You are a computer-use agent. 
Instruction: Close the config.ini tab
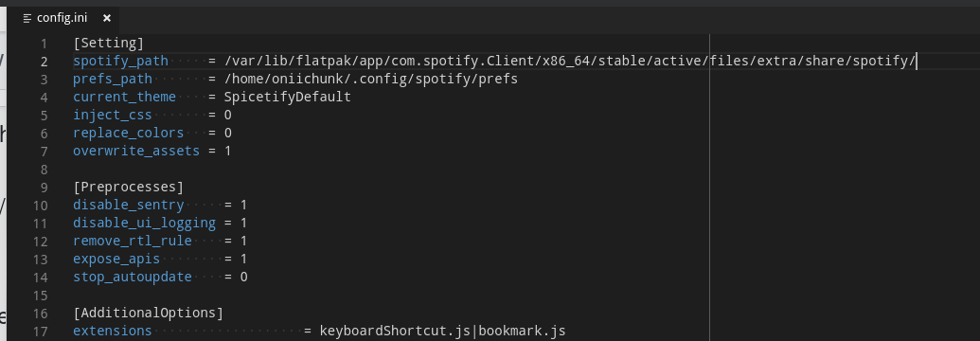107,18
